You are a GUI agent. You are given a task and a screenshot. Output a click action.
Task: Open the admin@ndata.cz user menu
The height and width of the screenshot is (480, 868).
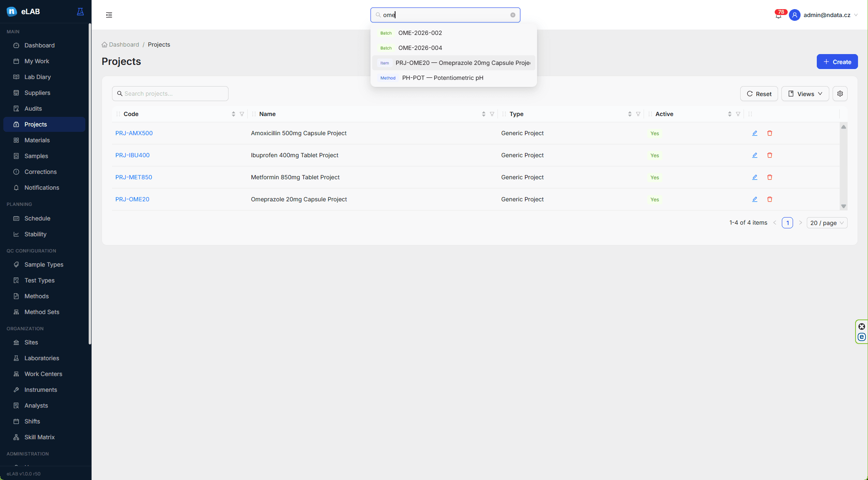pyautogui.click(x=823, y=15)
